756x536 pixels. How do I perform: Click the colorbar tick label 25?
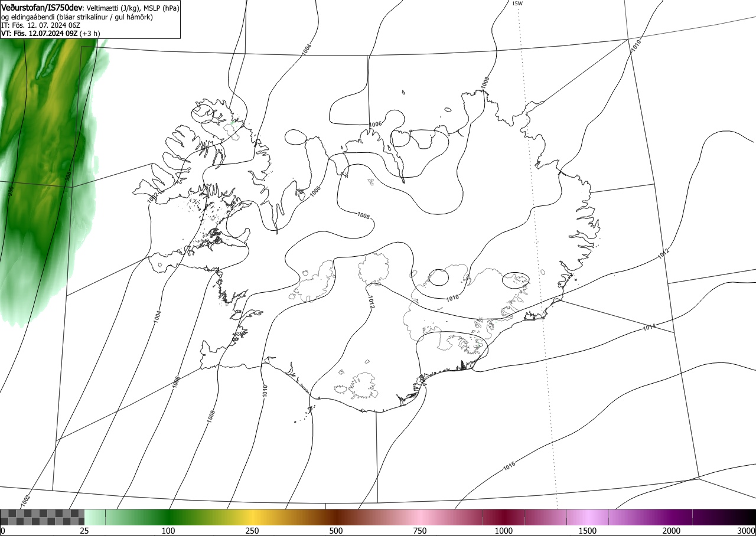[84, 531]
